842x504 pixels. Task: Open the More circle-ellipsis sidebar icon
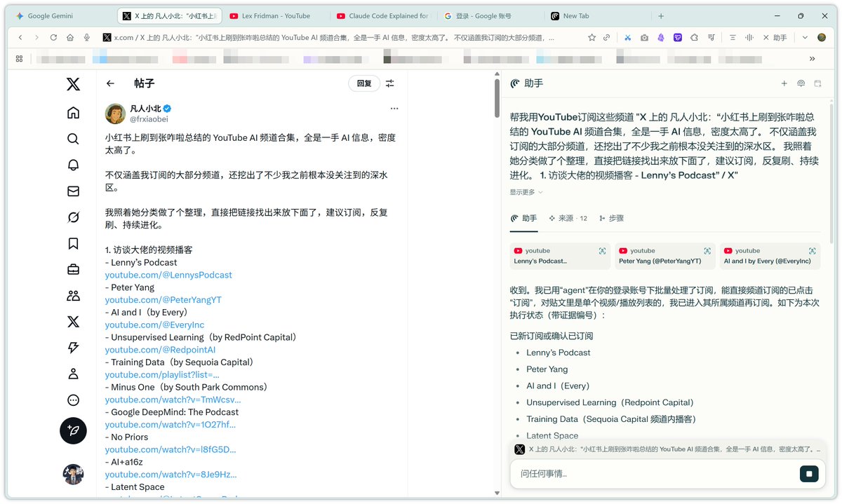(73, 400)
